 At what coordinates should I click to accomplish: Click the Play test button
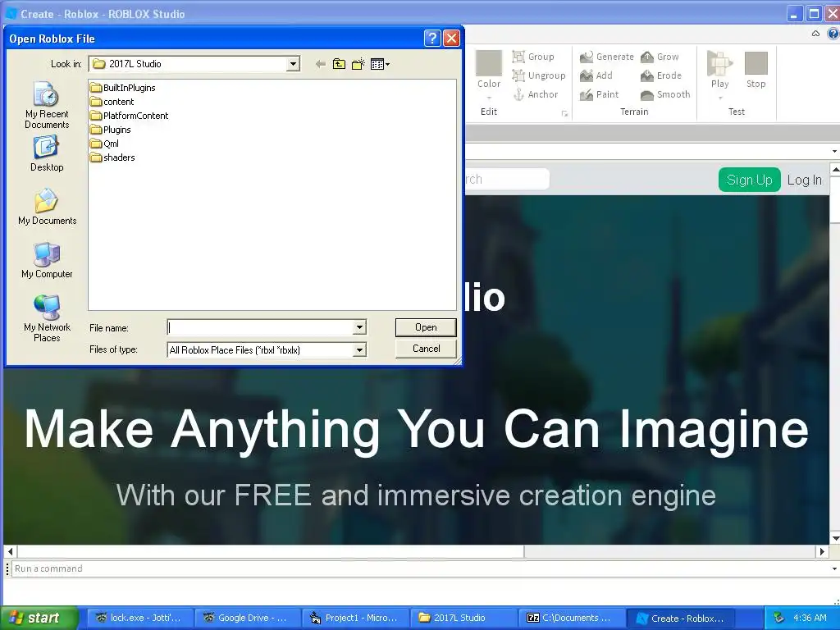click(719, 74)
